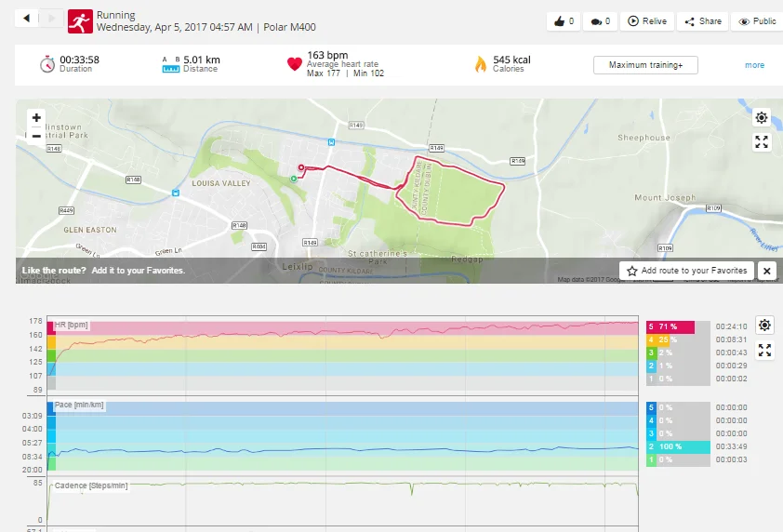Toggle Public visibility of session
783x532 pixels.
point(757,21)
